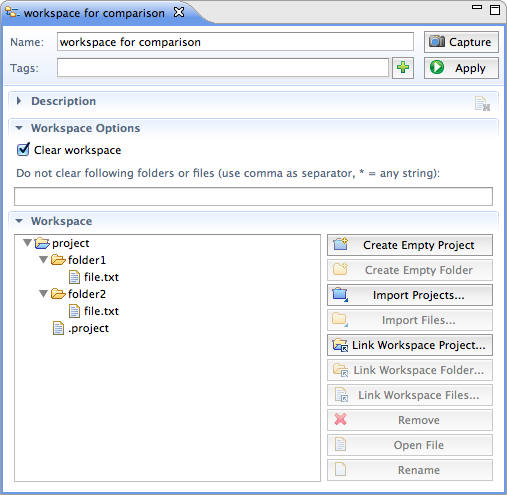The width and height of the screenshot is (507, 495).
Task: Collapse the Workspace Options section
Action: (x=19, y=128)
